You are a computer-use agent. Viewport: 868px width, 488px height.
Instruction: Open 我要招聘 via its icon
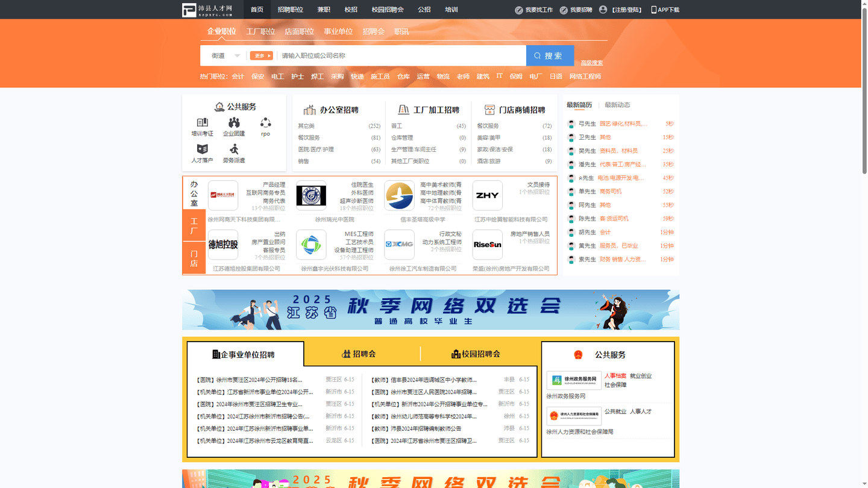(564, 10)
